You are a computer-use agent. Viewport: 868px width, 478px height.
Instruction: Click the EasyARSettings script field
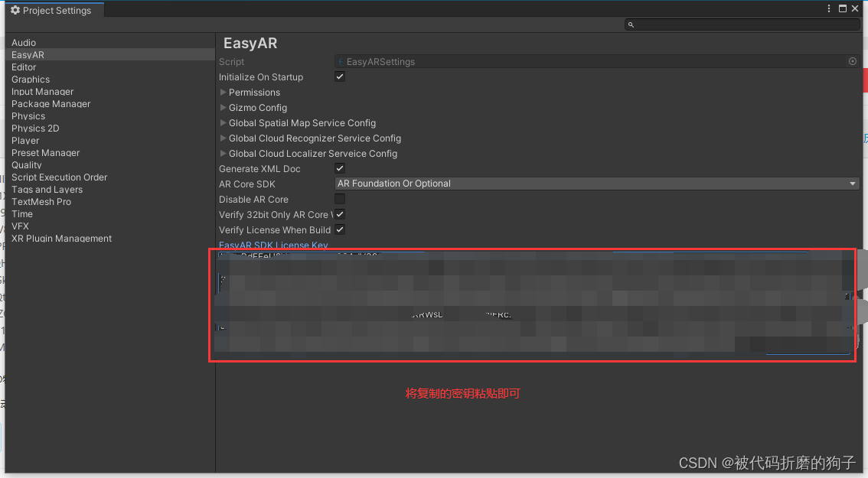tap(597, 62)
